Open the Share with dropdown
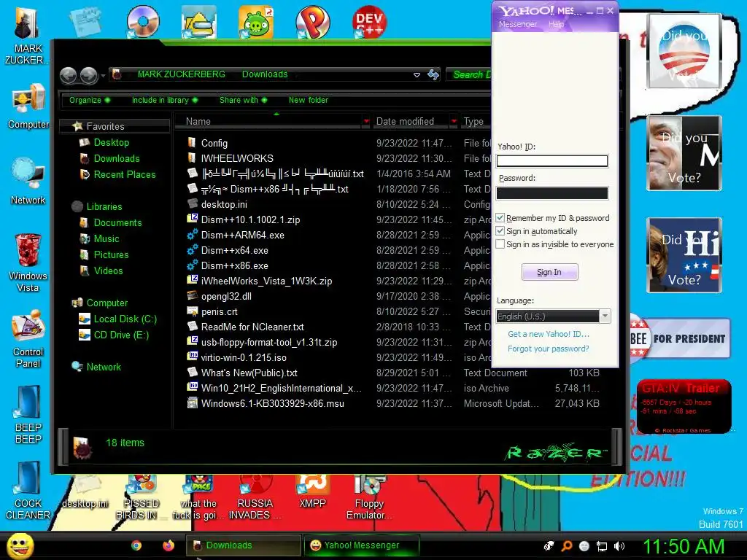This screenshot has width=747, height=560. pos(243,100)
